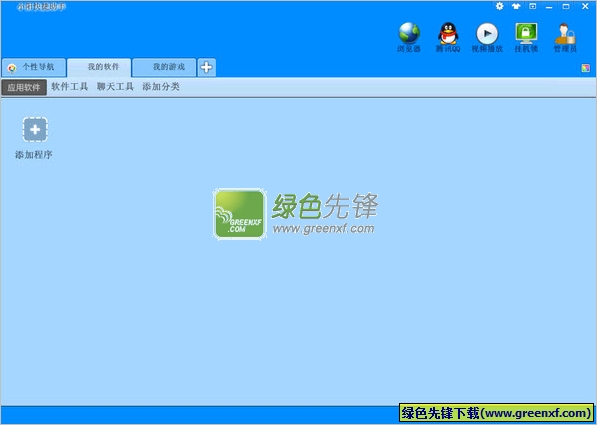Click the 个性导航 tab colorful logo icon

pyautogui.click(x=12, y=68)
